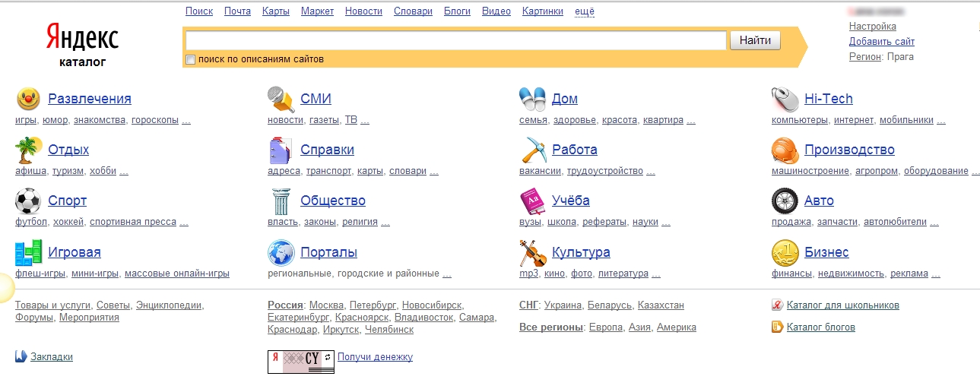Viewport: 980px width, 389px height.
Task: Expand more Спорт subcategories ellipsis
Action: coord(183,223)
